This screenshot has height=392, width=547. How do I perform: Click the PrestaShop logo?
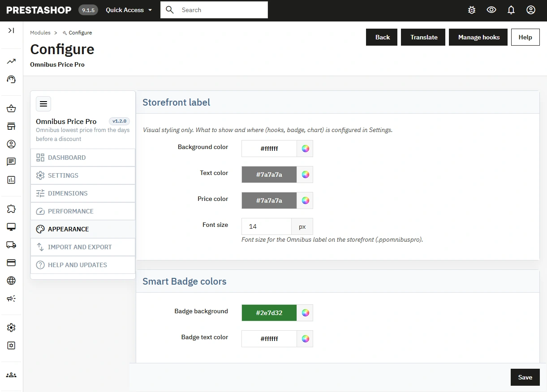(39, 10)
